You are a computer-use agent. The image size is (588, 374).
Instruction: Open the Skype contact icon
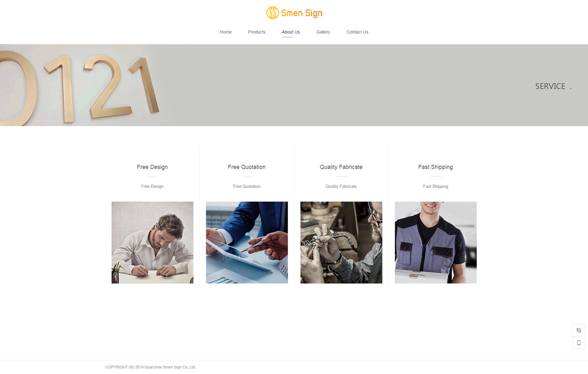pos(579,330)
